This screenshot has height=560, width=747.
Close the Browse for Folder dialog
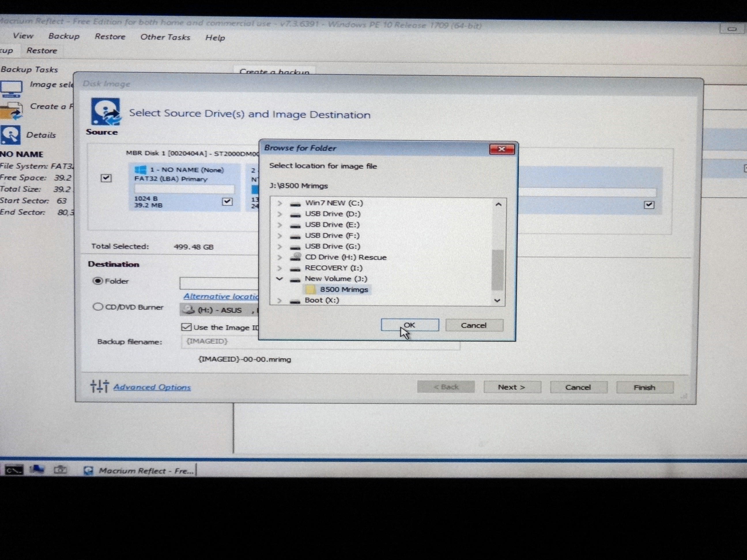502,149
